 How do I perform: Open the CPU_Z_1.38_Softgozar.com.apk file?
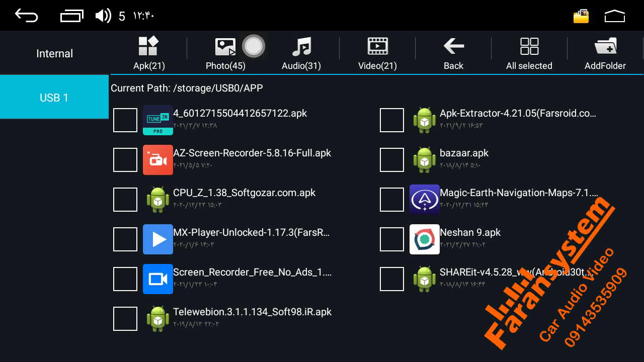coord(244,193)
